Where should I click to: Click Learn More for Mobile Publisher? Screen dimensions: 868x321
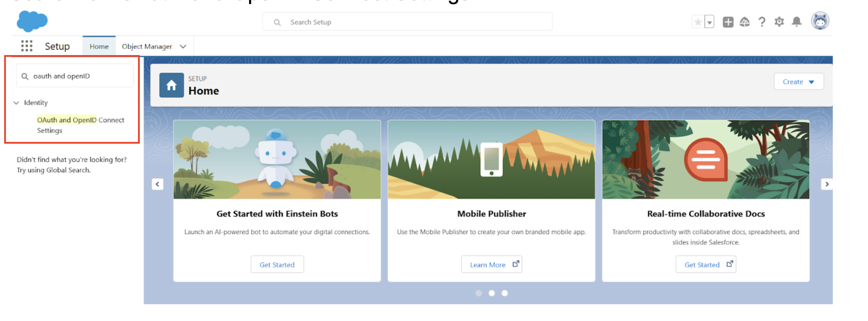point(491,265)
